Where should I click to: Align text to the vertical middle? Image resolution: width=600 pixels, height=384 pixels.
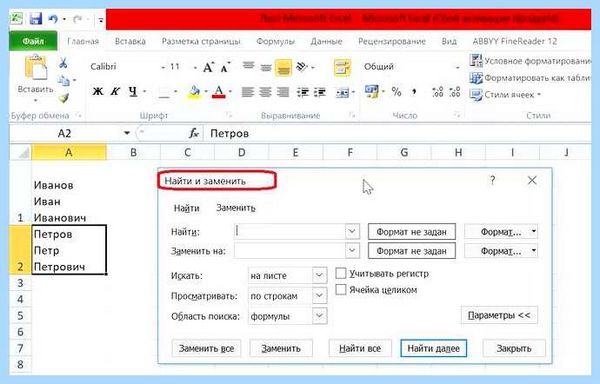tap(266, 68)
